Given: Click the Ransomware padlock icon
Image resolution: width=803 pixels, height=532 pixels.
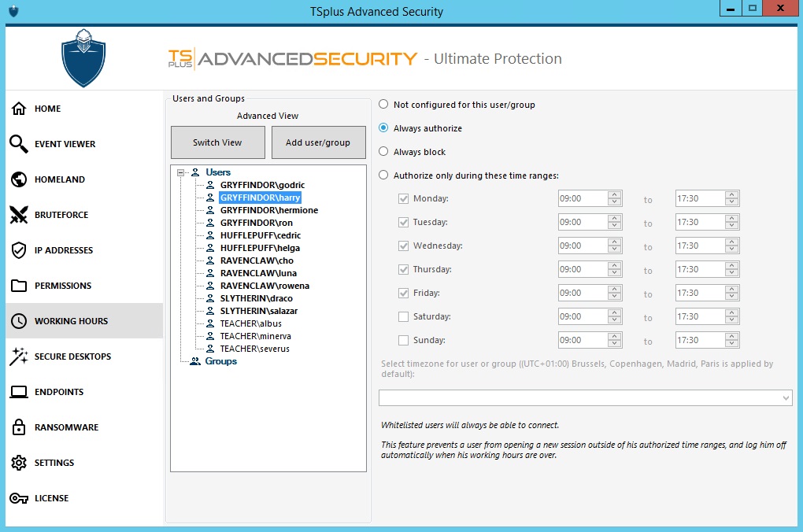Looking at the screenshot, I should 19,427.
